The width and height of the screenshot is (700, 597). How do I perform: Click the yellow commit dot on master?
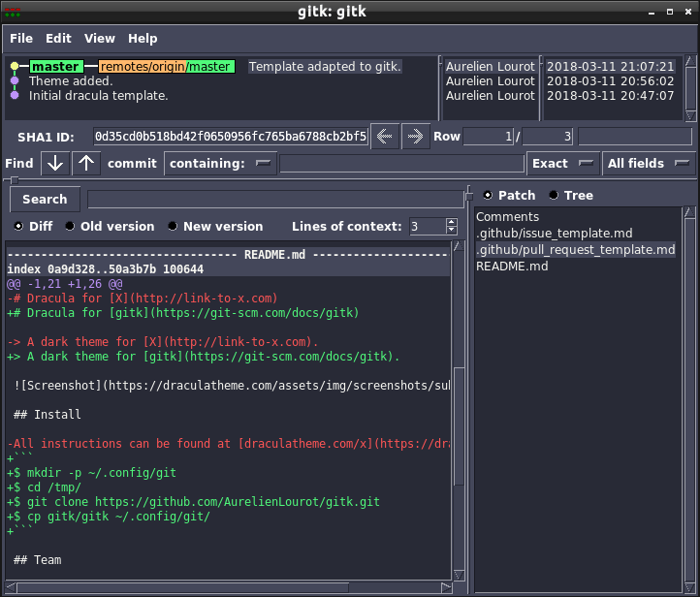15,67
